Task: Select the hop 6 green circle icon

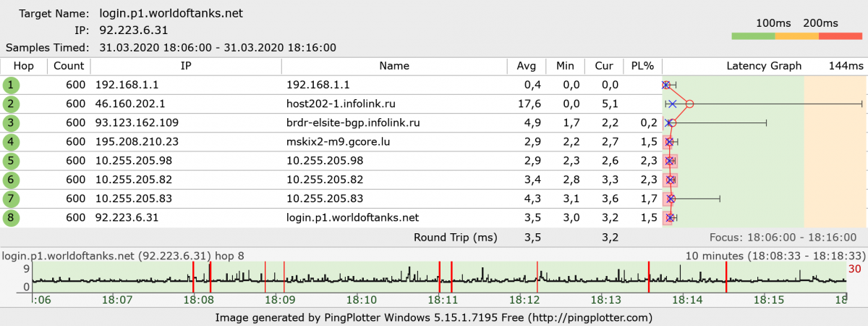Action: (11, 179)
